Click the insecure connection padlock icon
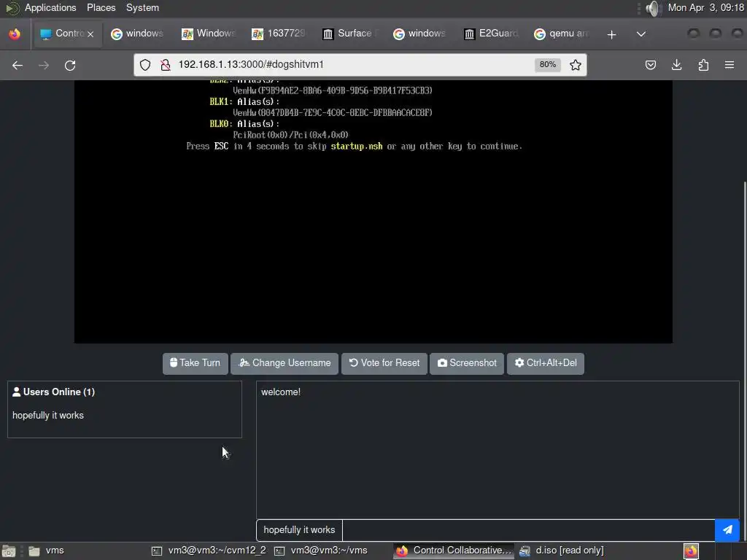 click(x=166, y=65)
